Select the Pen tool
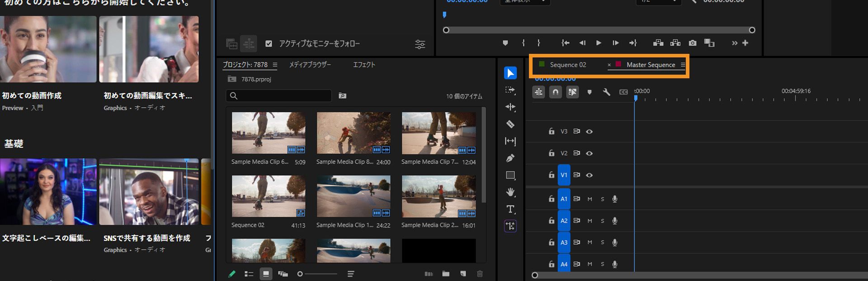This screenshot has width=868, height=281. click(x=510, y=158)
